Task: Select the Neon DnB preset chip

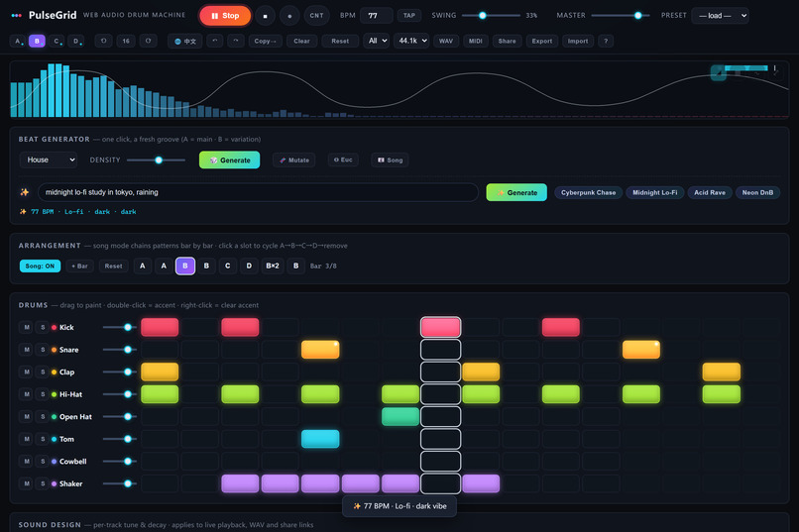Action: pos(757,192)
